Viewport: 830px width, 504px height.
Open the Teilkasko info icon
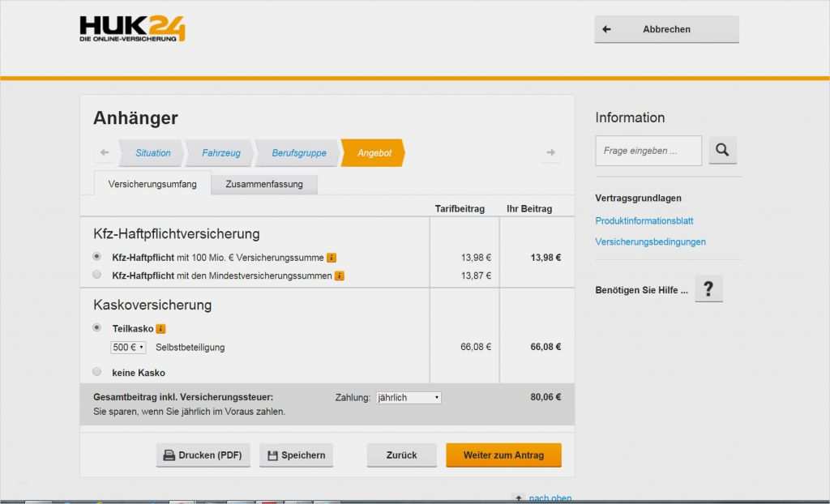160,328
